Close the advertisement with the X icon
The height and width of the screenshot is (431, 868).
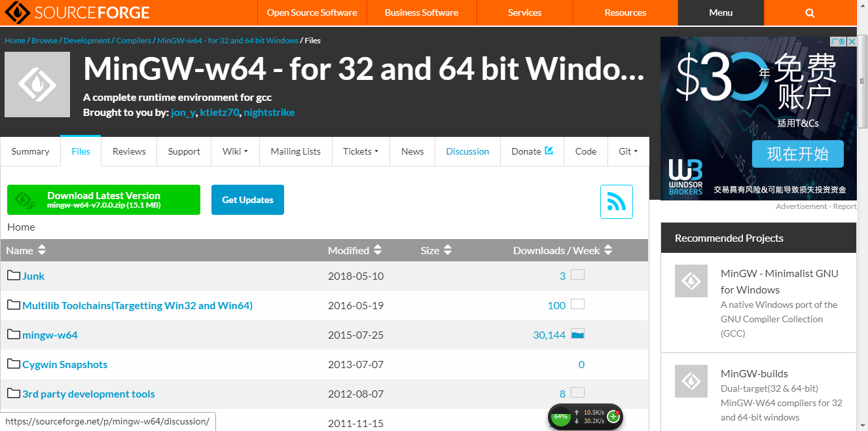pos(852,41)
